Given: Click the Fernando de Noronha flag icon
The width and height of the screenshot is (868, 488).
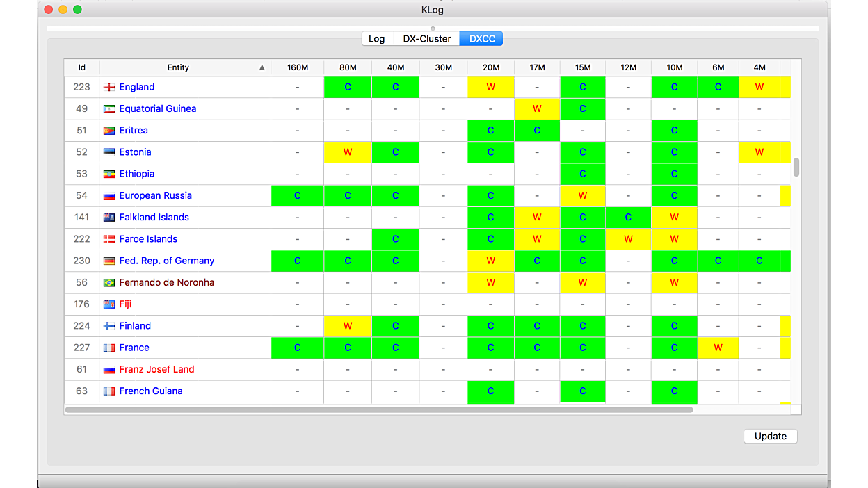Looking at the screenshot, I should 109,283.
